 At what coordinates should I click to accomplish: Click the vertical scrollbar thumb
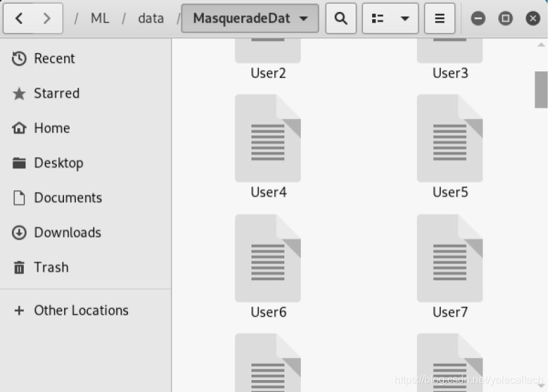[x=541, y=90]
